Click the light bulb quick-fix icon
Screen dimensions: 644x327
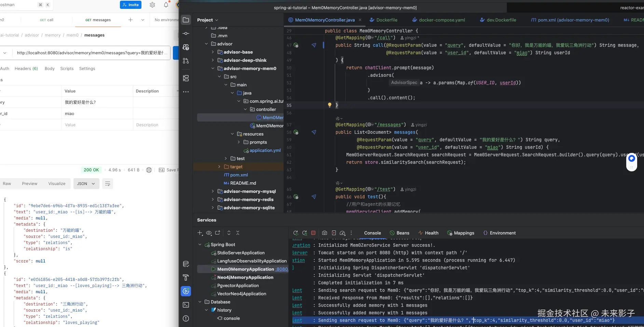tap(329, 105)
